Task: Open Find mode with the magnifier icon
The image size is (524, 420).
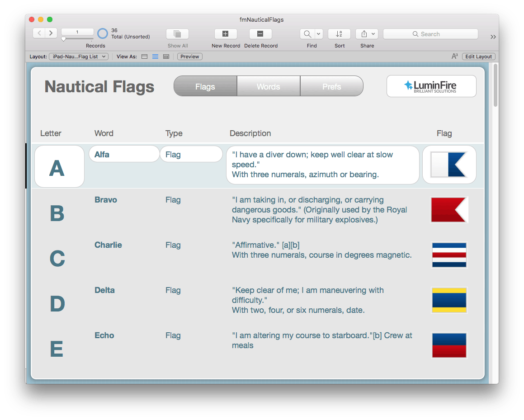Action: point(307,34)
